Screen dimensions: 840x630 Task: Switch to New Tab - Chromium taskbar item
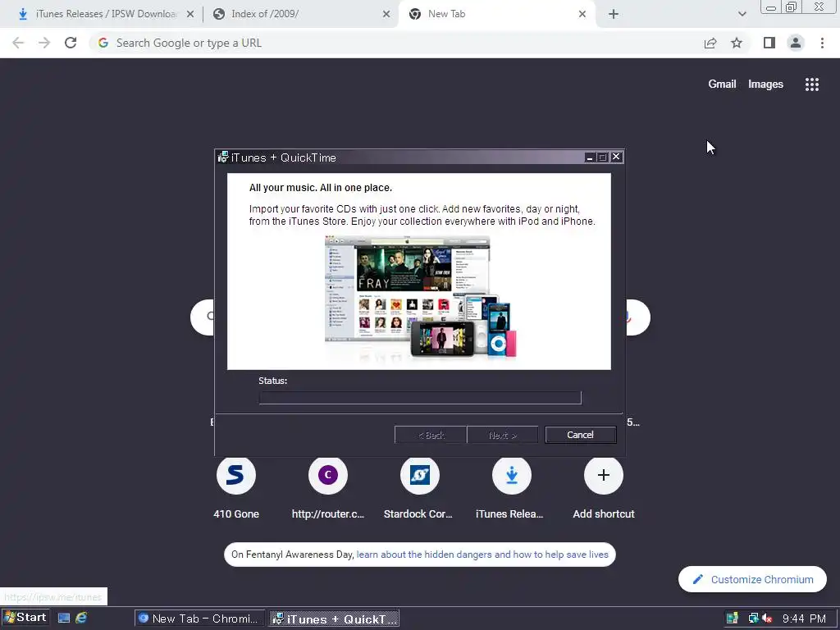[199, 619]
